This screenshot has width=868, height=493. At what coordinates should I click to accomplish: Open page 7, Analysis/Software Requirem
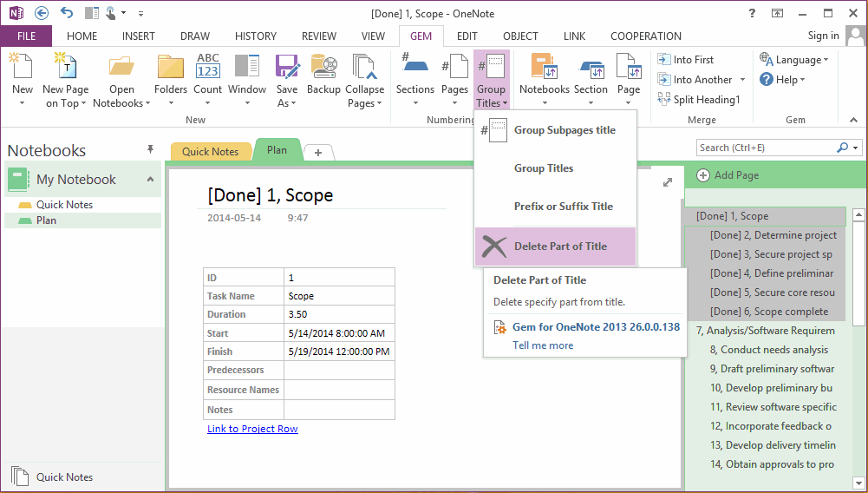tap(766, 331)
